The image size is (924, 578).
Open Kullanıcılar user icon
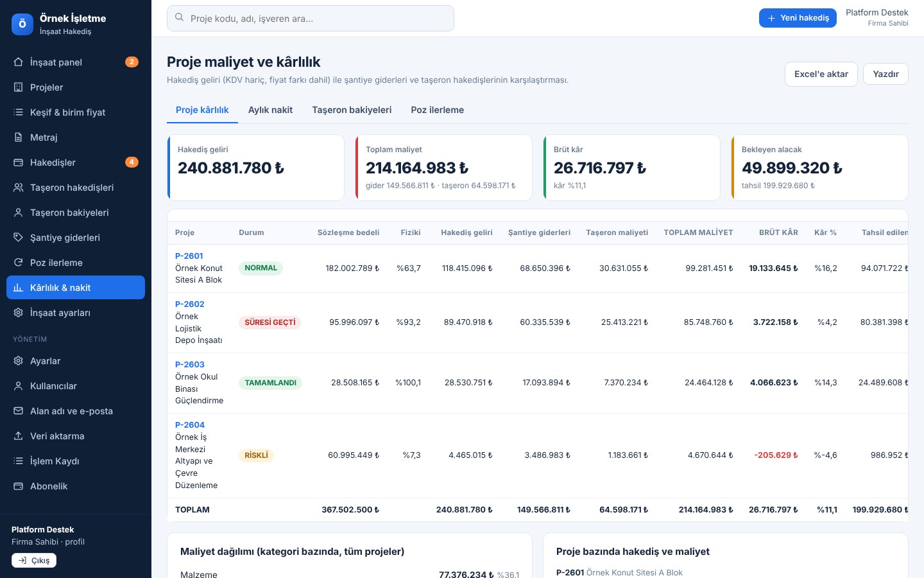click(18, 386)
